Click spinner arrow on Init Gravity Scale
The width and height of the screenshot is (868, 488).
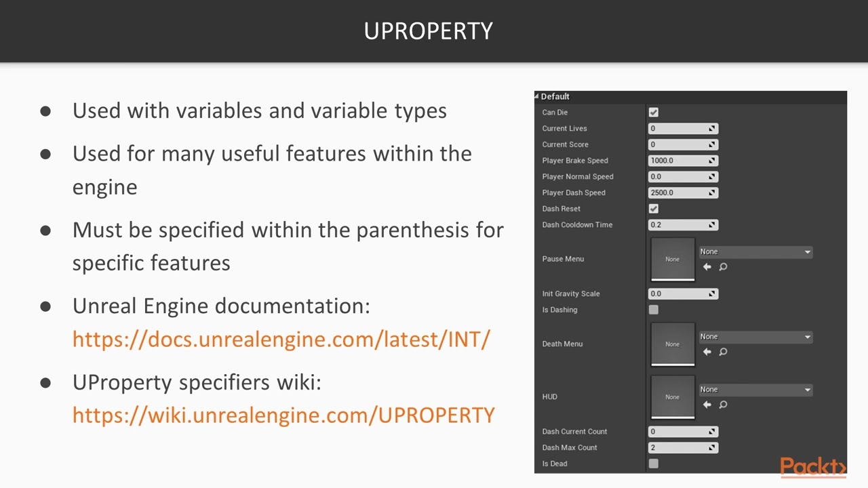pyautogui.click(x=712, y=293)
